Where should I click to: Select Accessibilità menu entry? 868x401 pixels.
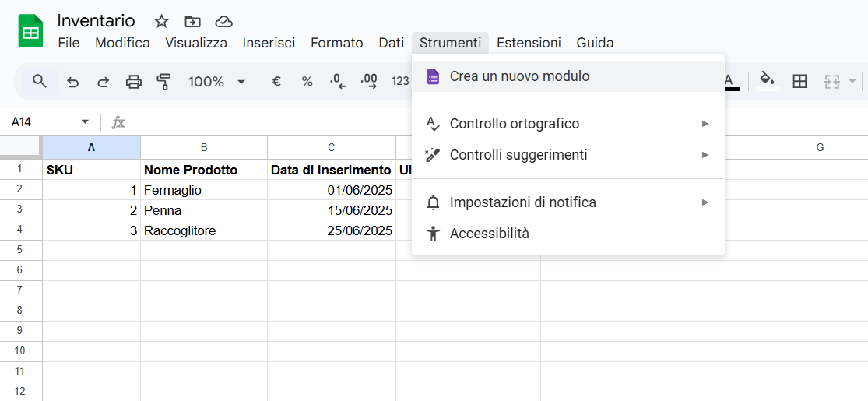click(x=568, y=234)
